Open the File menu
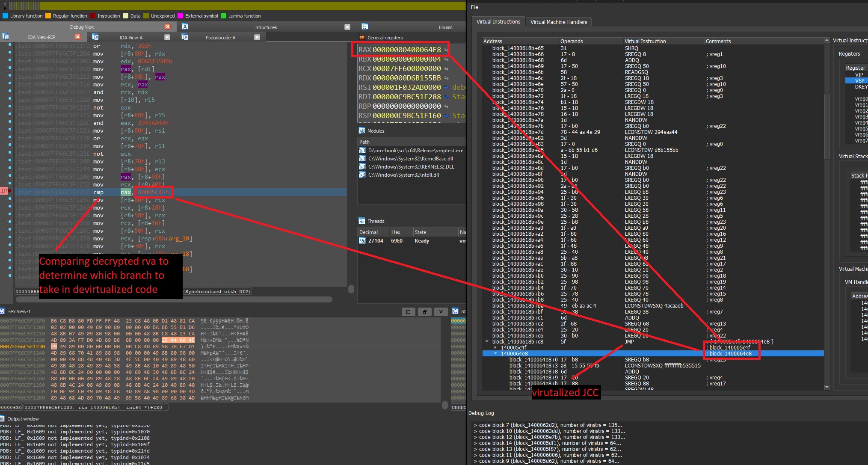This screenshot has width=868, height=465. point(474,7)
